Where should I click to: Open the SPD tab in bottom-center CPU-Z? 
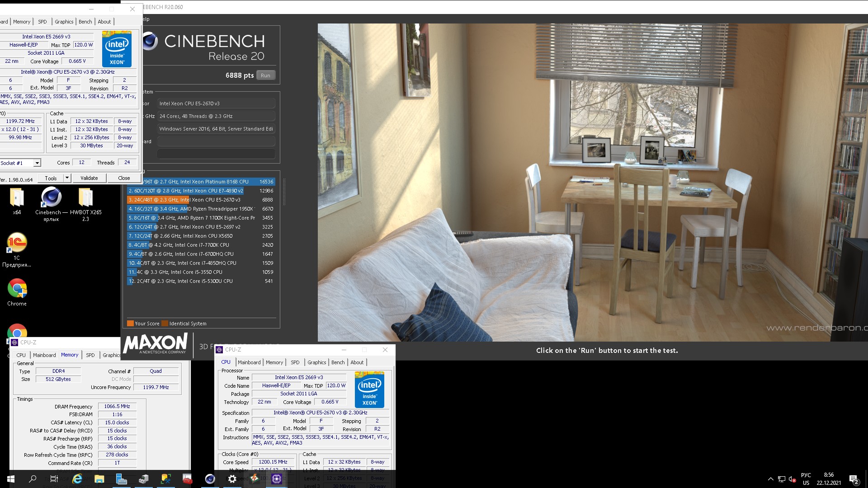click(295, 362)
